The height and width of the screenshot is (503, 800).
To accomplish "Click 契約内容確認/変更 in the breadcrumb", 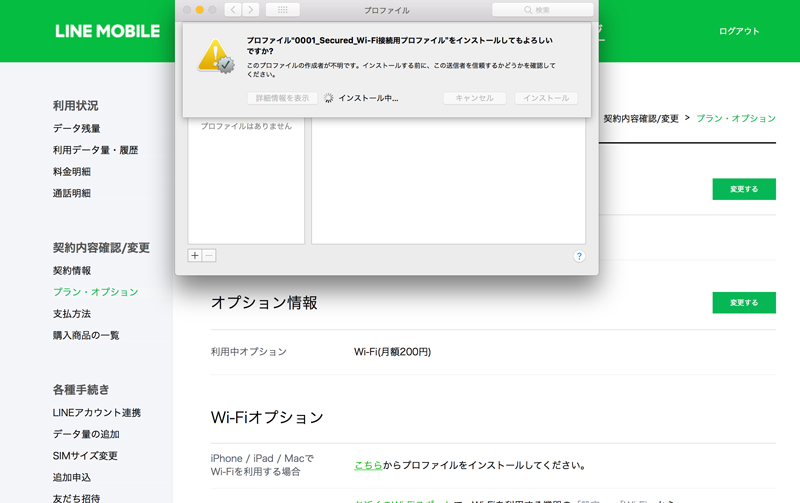I will pos(641,118).
